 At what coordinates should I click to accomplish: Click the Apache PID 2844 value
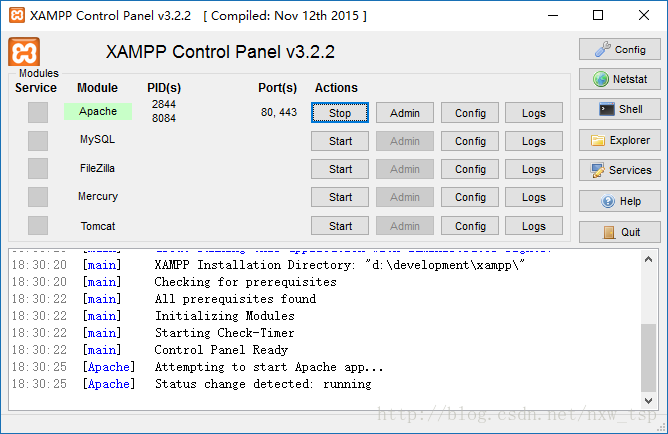164,104
